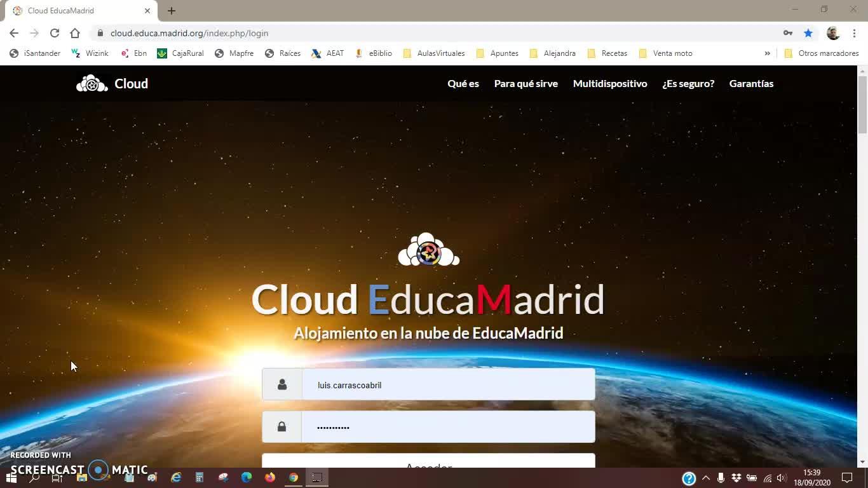868x488 pixels.
Task: Open the battery status icon
Action: [752, 478]
